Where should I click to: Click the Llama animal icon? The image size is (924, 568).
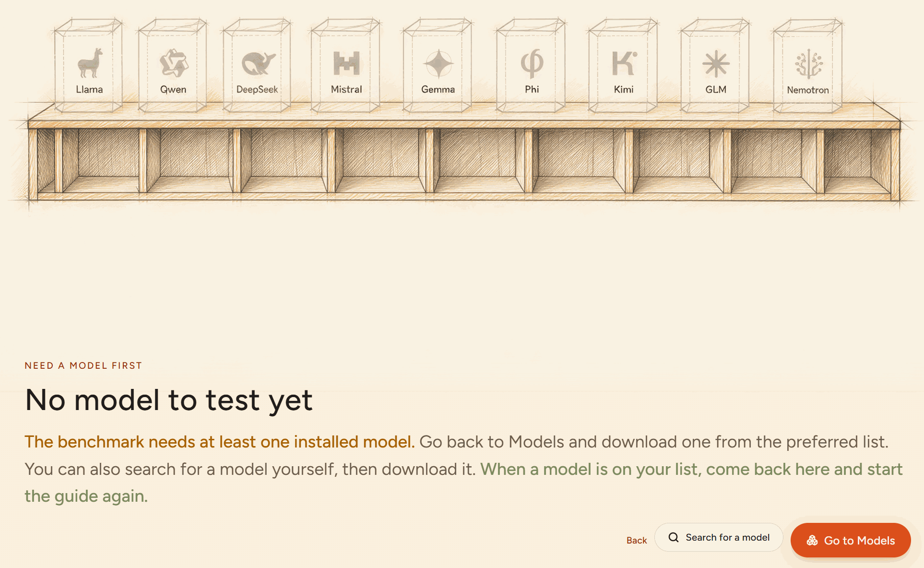pyautogui.click(x=90, y=63)
